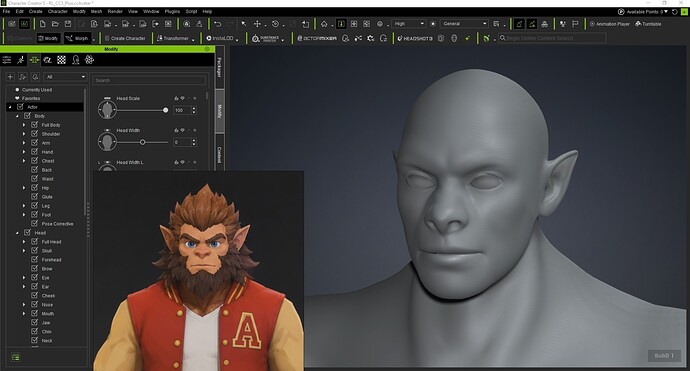The height and width of the screenshot is (371, 690).
Task: Expand the Mouth tree node
Action: (24, 314)
